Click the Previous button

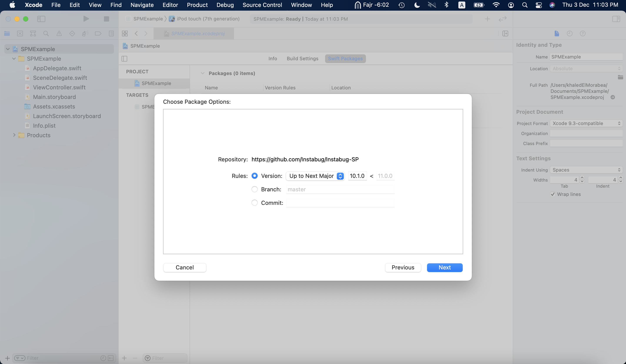[x=403, y=268]
